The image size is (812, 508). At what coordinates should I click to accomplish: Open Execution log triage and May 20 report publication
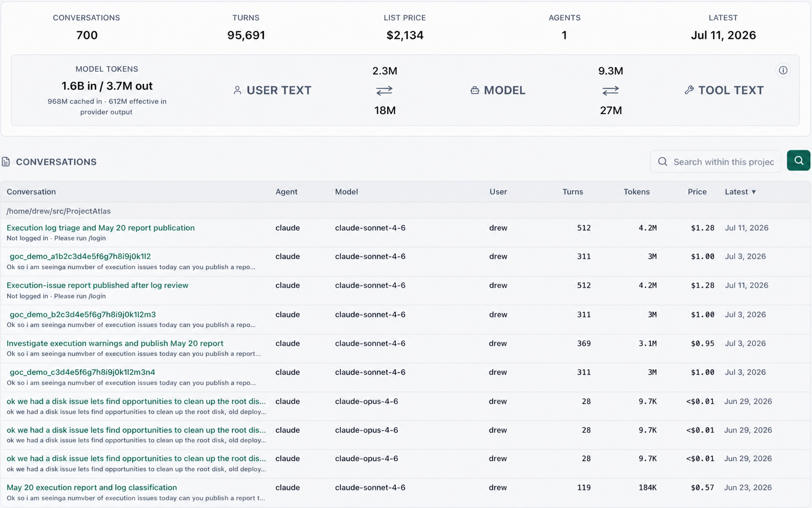[100, 228]
